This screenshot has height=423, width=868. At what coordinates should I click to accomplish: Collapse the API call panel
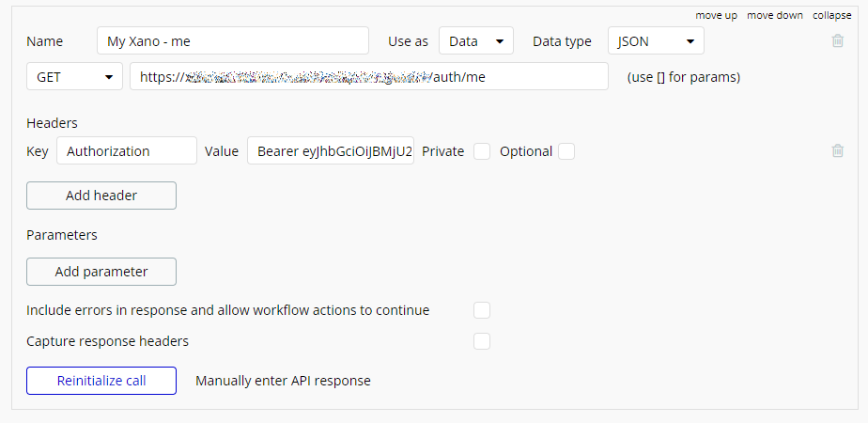click(831, 16)
